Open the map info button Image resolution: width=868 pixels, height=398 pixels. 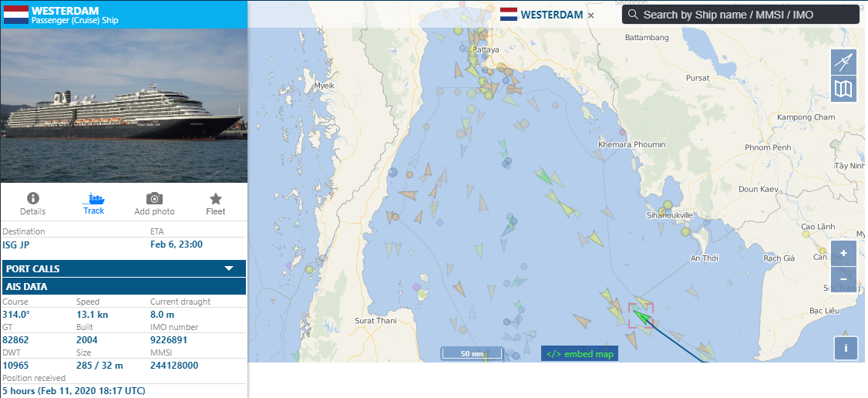tap(846, 348)
